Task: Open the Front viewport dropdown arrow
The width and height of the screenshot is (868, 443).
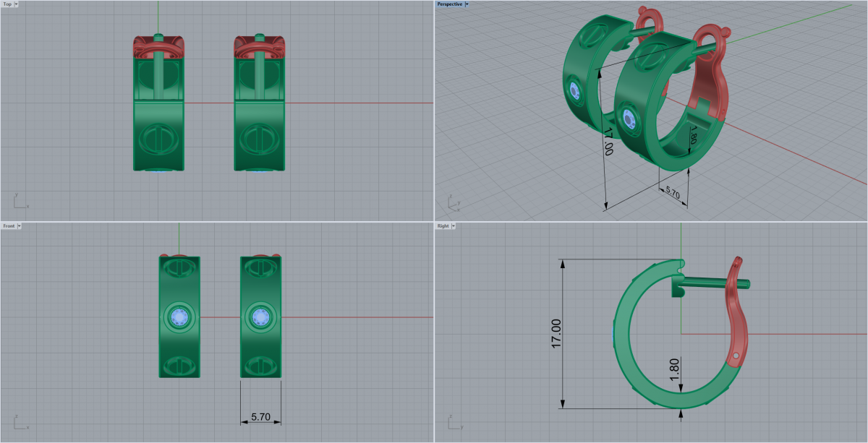Action: click(x=19, y=226)
